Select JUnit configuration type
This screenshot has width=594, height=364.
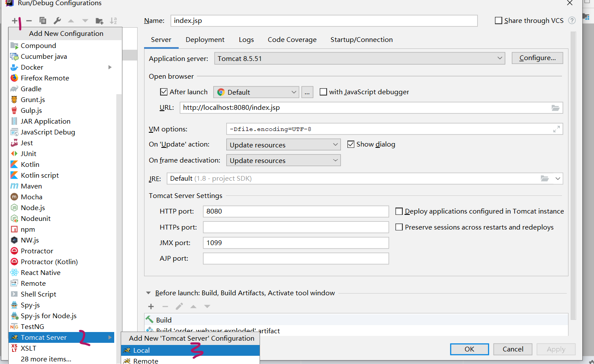28,153
